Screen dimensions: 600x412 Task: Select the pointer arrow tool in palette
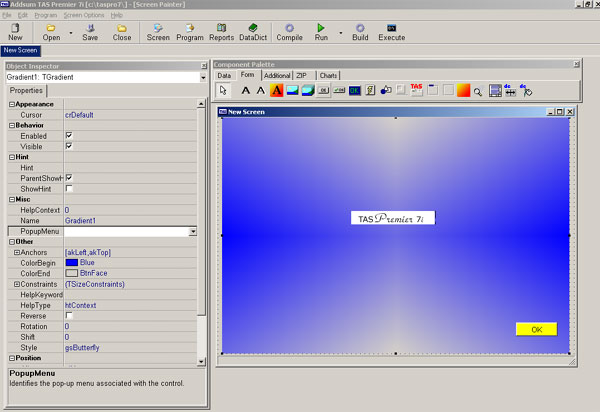click(223, 90)
